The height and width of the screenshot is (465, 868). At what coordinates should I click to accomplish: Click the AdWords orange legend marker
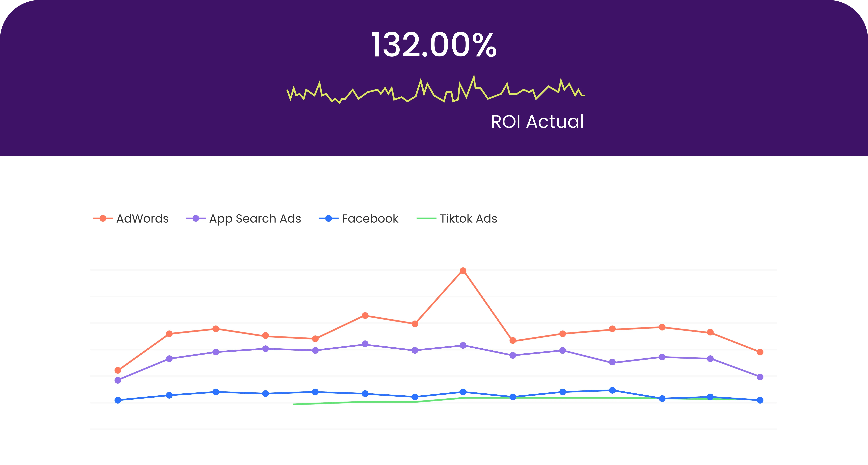click(x=103, y=219)
